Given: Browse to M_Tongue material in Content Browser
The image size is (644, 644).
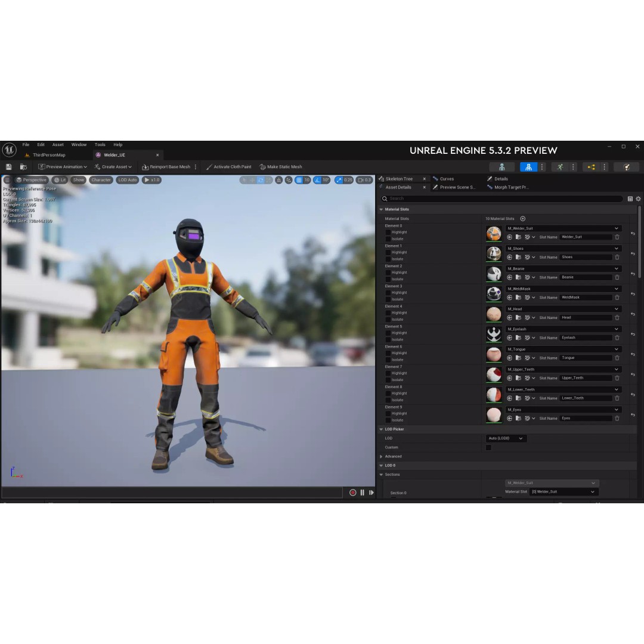Looking at the screenshot, I should [518, 358].
